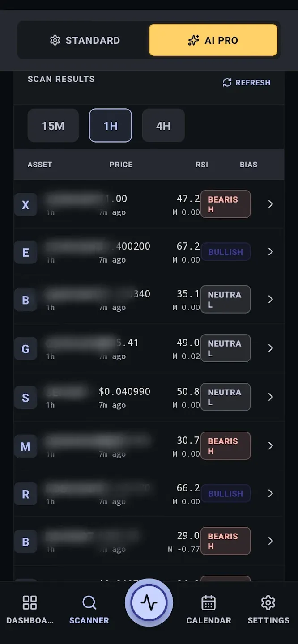Expand the X asset row chevron

(x=270, y=204)
